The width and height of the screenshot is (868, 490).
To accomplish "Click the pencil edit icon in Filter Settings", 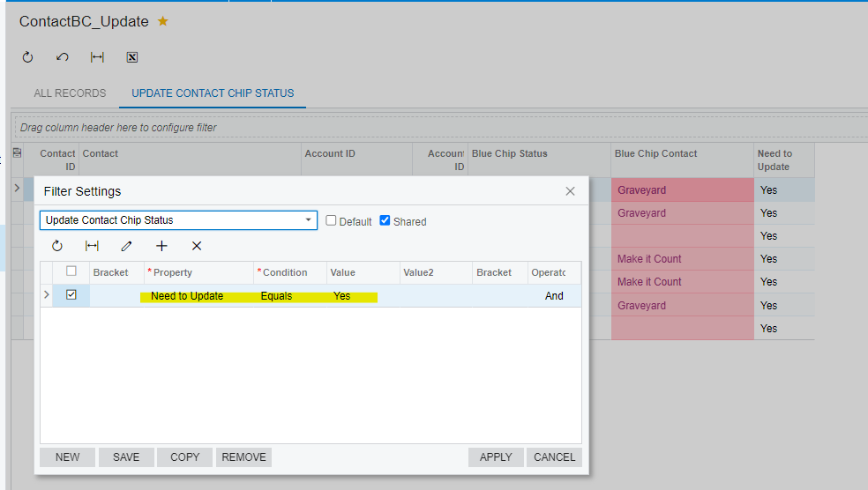I will [126, 246].
